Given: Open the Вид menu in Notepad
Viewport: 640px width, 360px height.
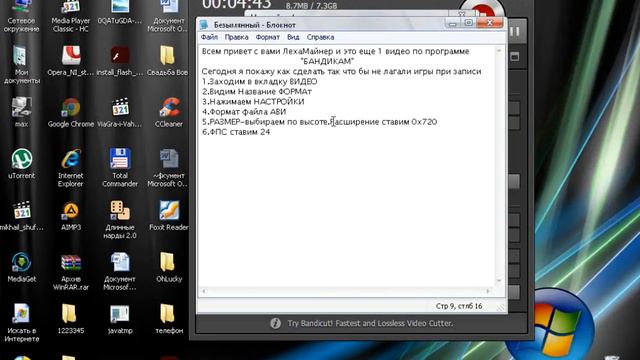Looking at the screenshot, I should 293,37.
